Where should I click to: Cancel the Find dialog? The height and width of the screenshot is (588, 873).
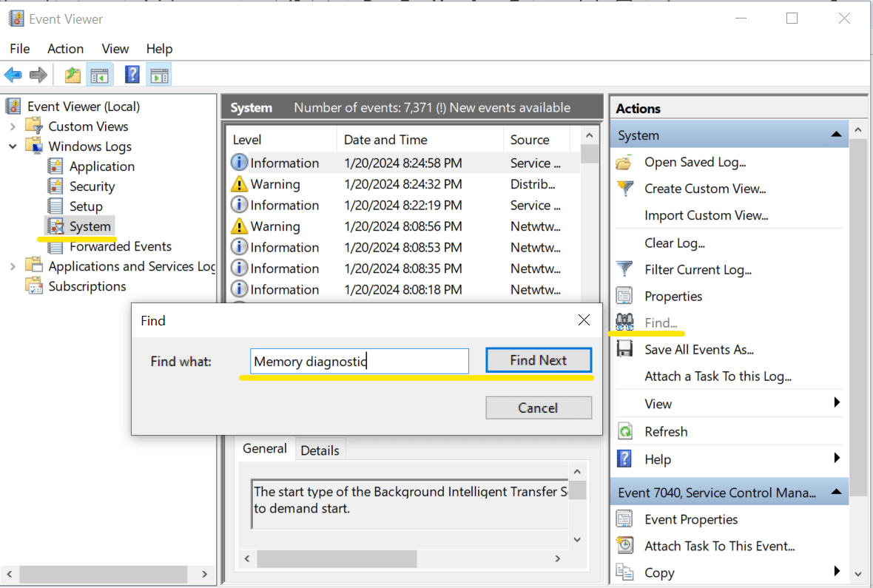click(539, 408)
